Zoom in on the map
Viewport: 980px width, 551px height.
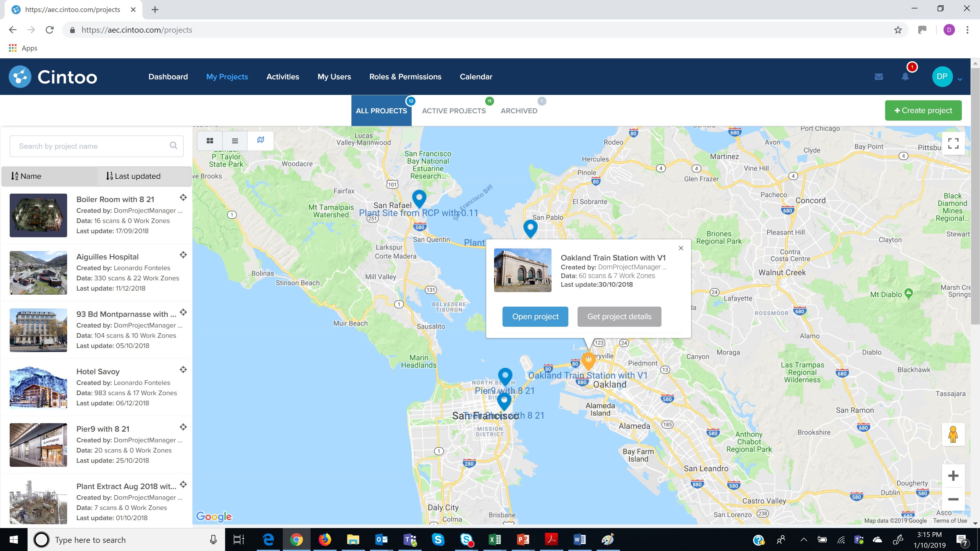pos(953,476)
